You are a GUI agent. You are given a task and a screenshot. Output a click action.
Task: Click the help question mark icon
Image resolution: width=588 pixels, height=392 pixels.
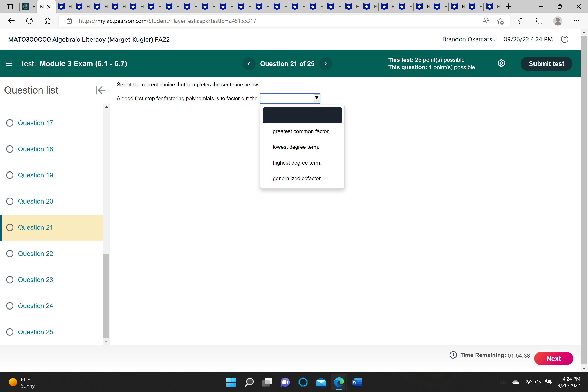(565, 39)
